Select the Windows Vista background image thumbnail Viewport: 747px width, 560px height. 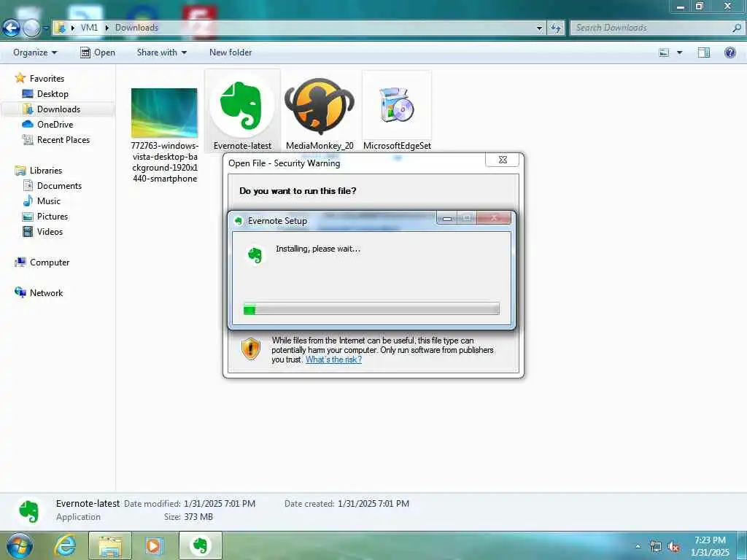coord(164,113)
